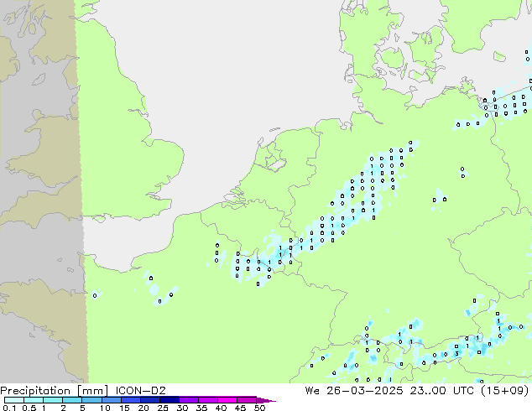Click legend label '15' under color bar
This screenshot has width=532, height=411.
click(x=124, y=408)
